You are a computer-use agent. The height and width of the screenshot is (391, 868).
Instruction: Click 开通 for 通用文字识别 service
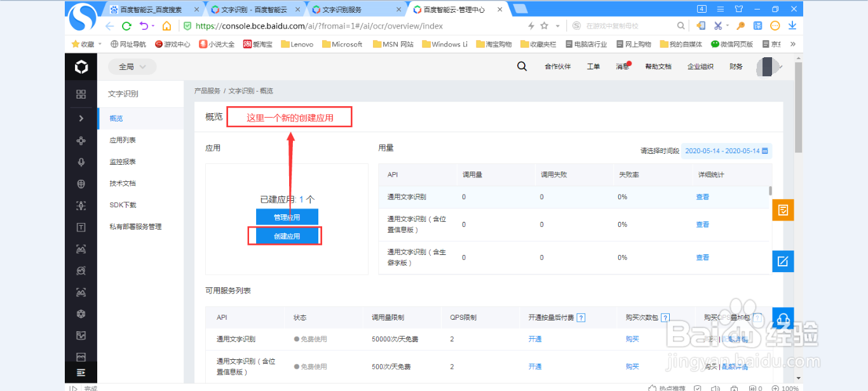coord(535,339)
